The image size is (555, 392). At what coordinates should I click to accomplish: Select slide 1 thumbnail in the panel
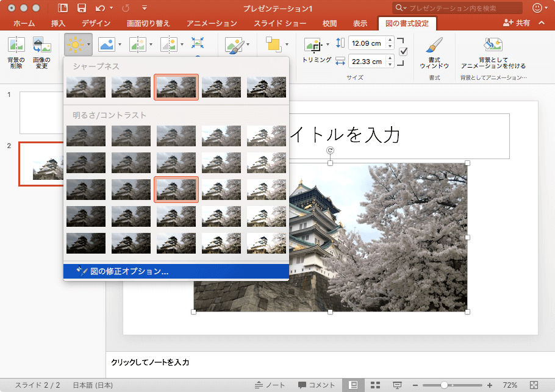pos(41,113)
